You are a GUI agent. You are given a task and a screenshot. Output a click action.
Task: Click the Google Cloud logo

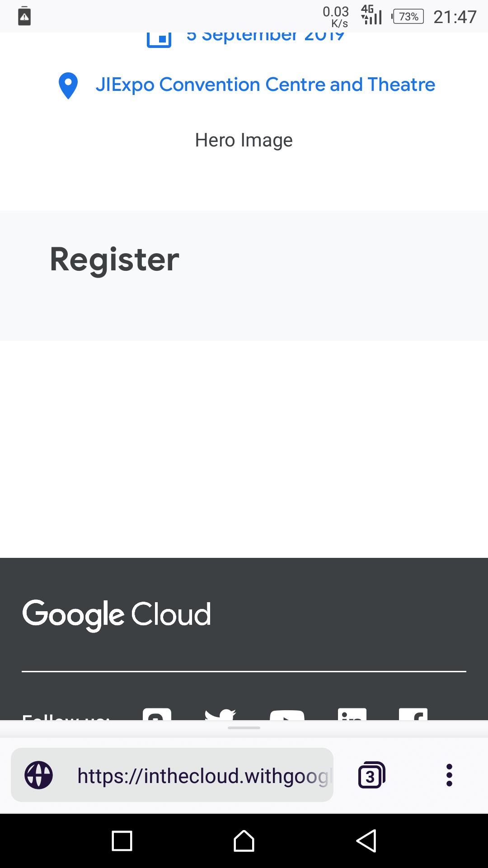tap(117, 613)
